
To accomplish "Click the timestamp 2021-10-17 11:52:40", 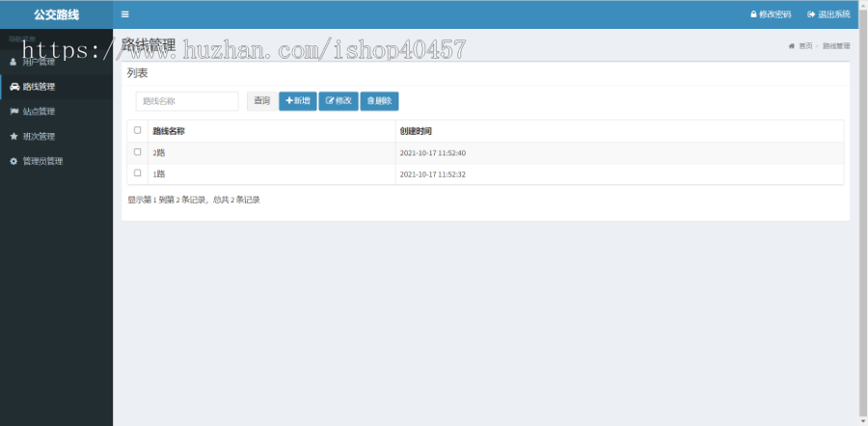I will coord(433,153).
